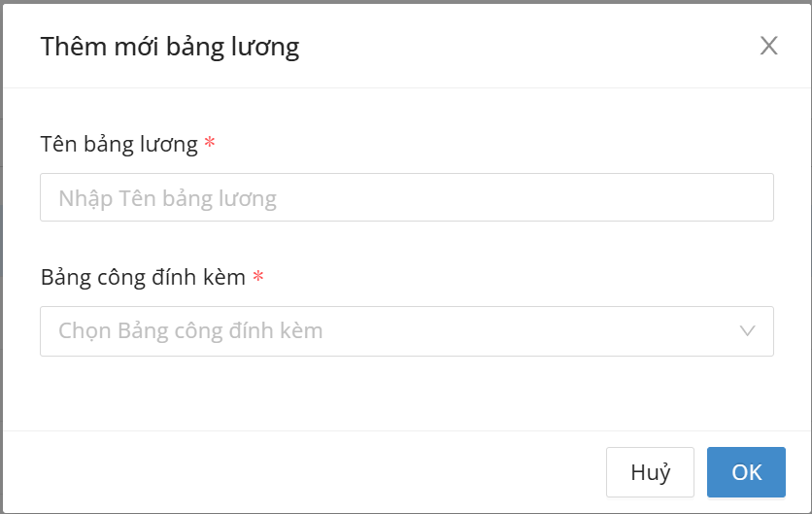Open the Chọn Bảng công đính kèm dropdown
812x514 pixels.
click(406, 331)
